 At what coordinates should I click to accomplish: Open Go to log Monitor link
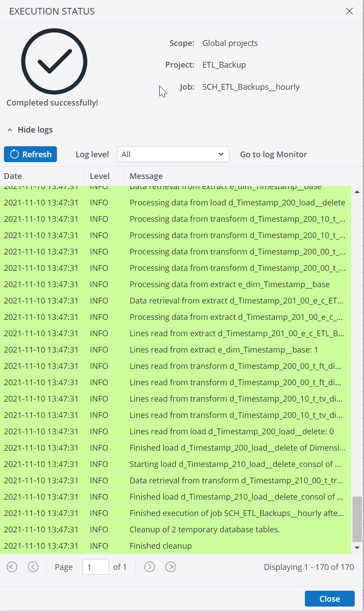coord(274,154)
